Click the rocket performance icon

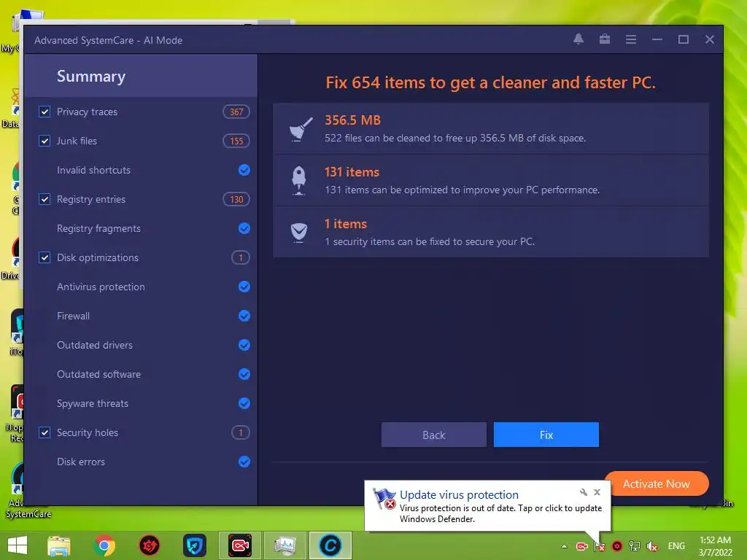[x=298, y=181]
